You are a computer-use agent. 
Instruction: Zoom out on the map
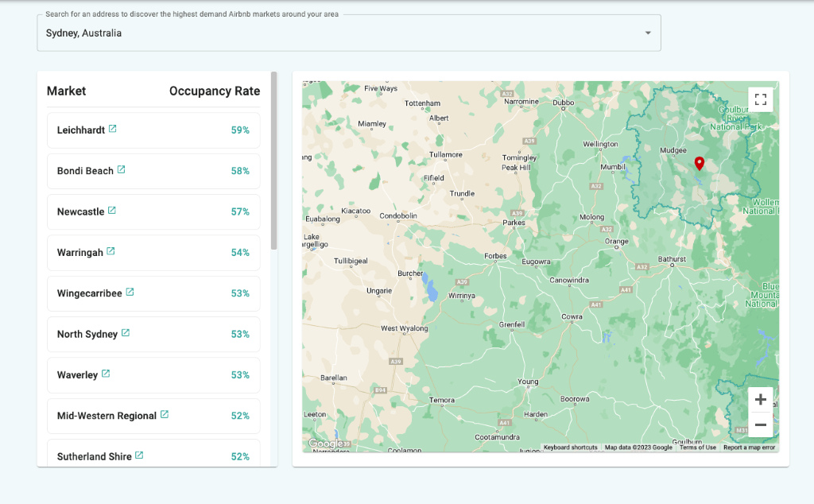[x=760, y=425]
